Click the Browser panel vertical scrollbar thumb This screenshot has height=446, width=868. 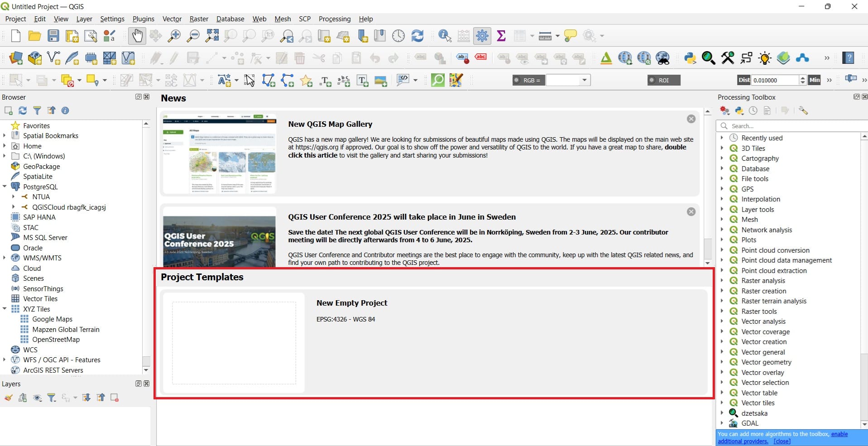(x=146, y=361)
